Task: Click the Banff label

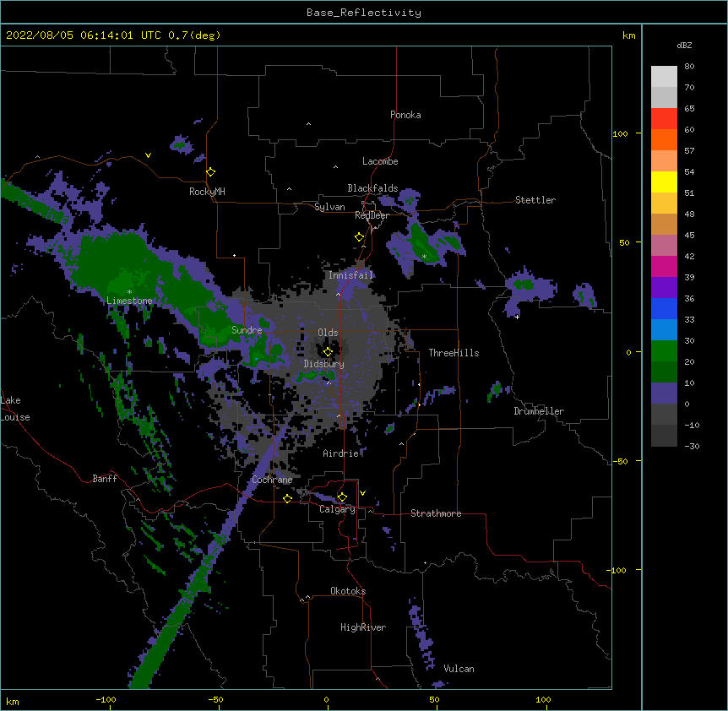Action: tap(105, 479)
